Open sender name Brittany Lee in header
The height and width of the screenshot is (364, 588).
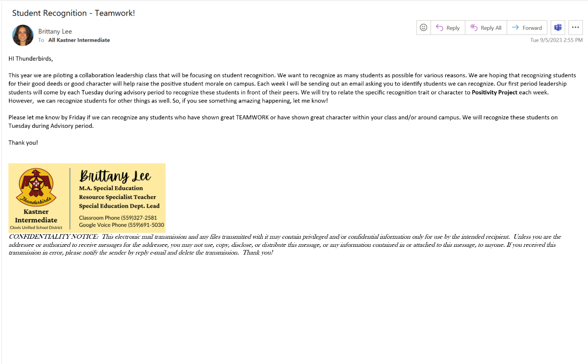pos(55,32)
